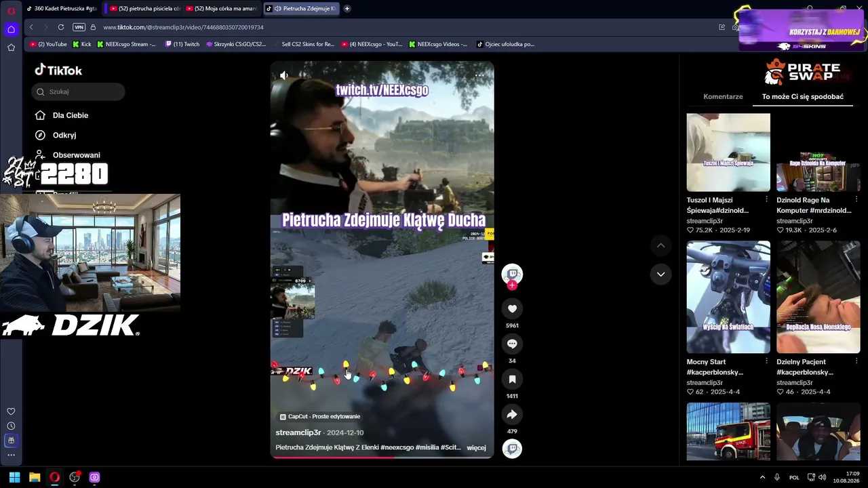The width and height of the screenshot is (868, 488).
Task: Open Opera sidebar home icon
Action: tap(11, 29)
